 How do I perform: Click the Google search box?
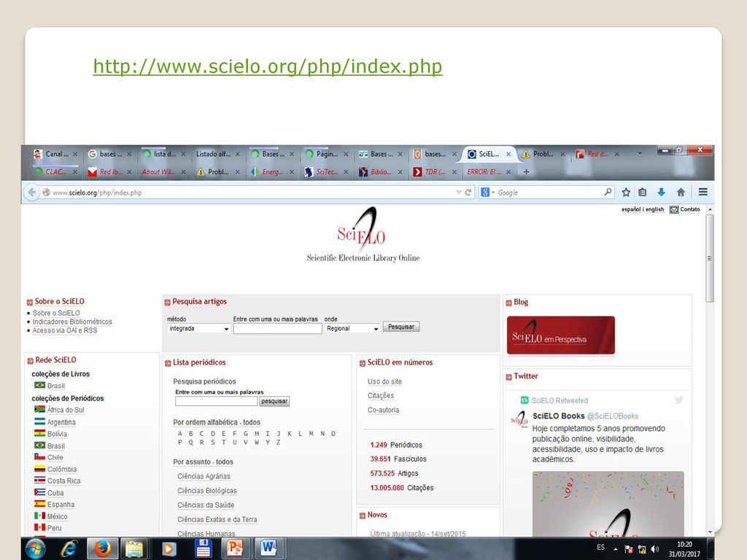[549, 192]
